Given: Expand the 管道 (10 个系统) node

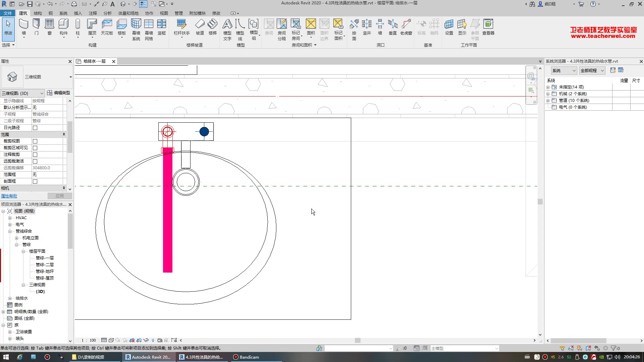Looking at the screenshot, I should coord(548,101).
